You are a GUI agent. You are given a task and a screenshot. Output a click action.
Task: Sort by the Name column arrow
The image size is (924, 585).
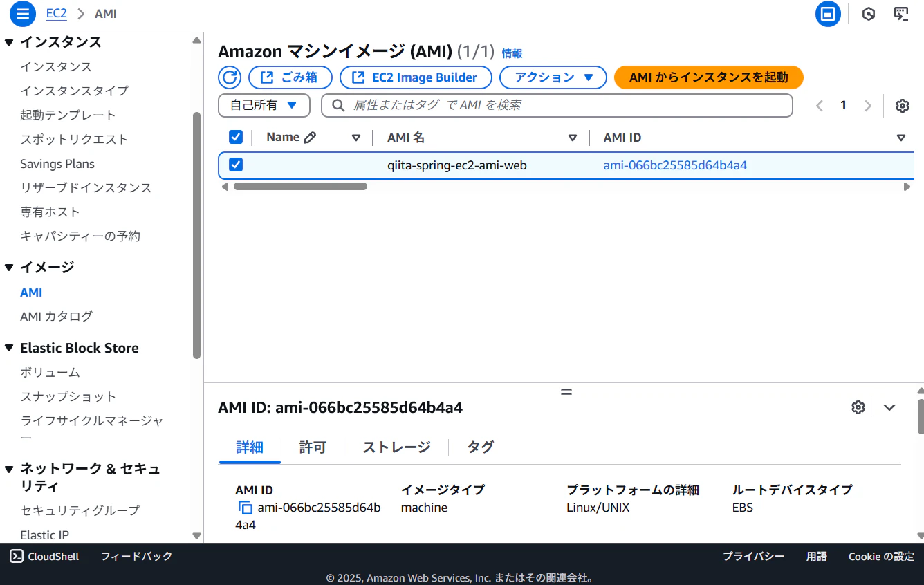click(x=356, y=138)
